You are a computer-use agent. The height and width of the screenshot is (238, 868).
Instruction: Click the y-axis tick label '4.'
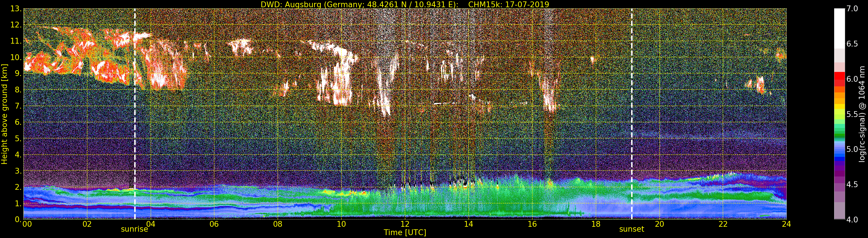18,155
